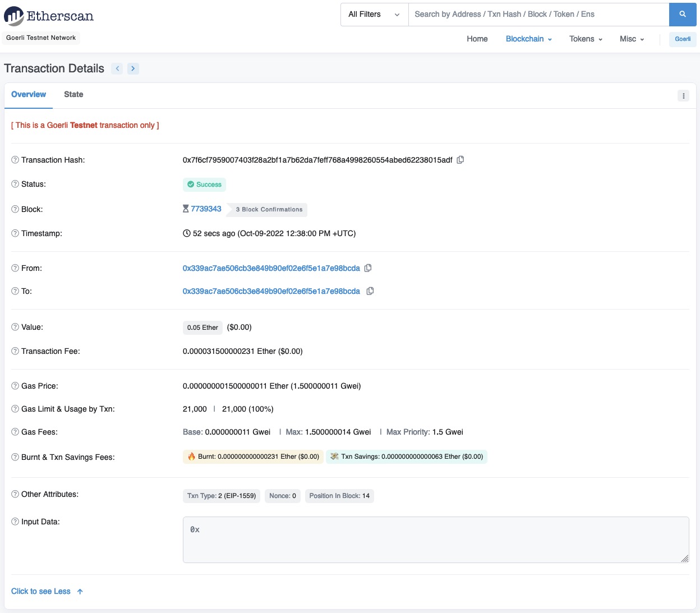Click the clock icon next to timestamp
Image resolution: width=700 pixels, height=613 pixels.
click(187, 233)
